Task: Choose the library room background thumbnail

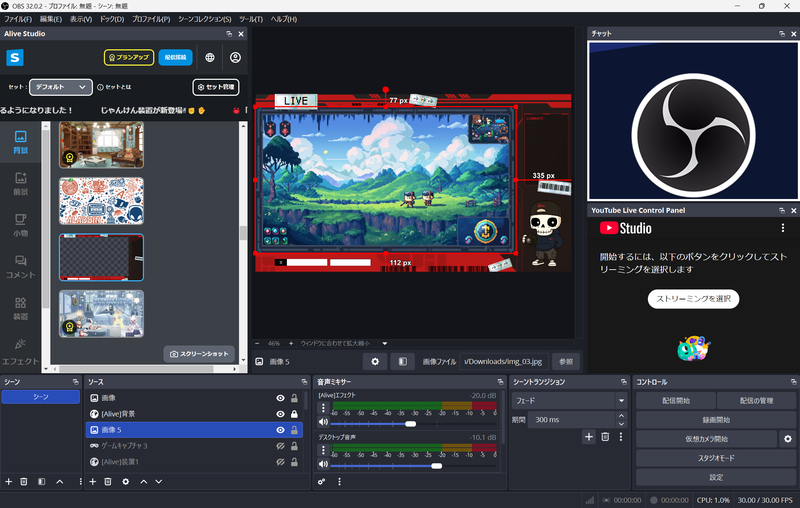Action: tap(101, 145)
